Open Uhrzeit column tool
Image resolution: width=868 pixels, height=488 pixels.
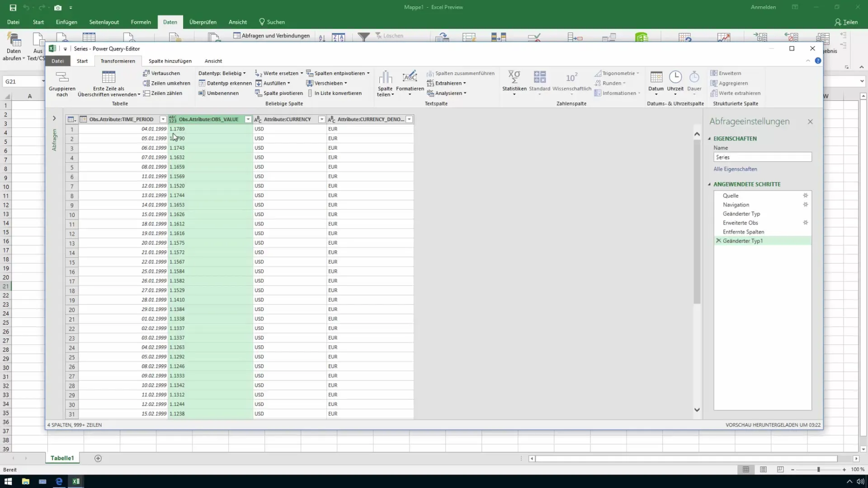675,84
